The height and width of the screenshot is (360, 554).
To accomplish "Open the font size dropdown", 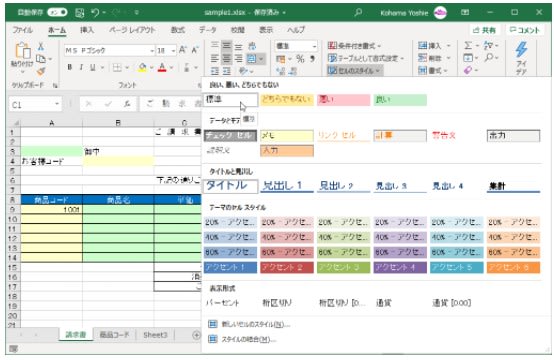I will pos(173,51).
